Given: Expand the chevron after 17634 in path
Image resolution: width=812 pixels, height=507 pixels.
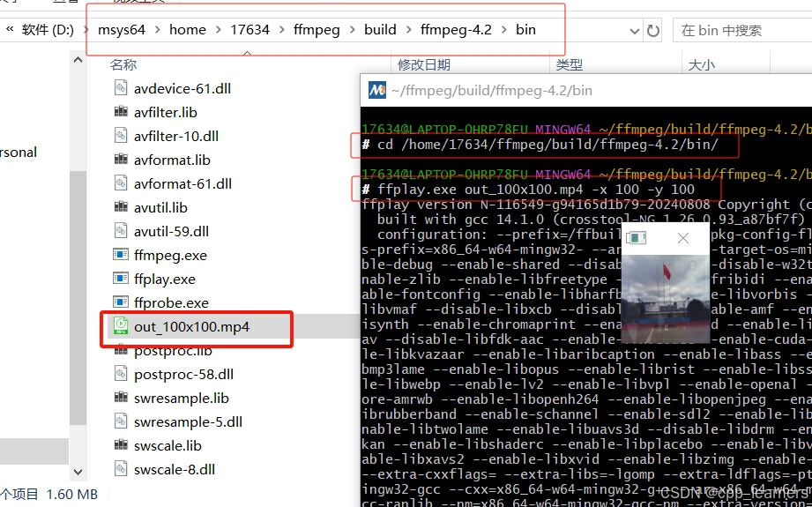Looking at the screenshot, I should [x=282, y=30].
